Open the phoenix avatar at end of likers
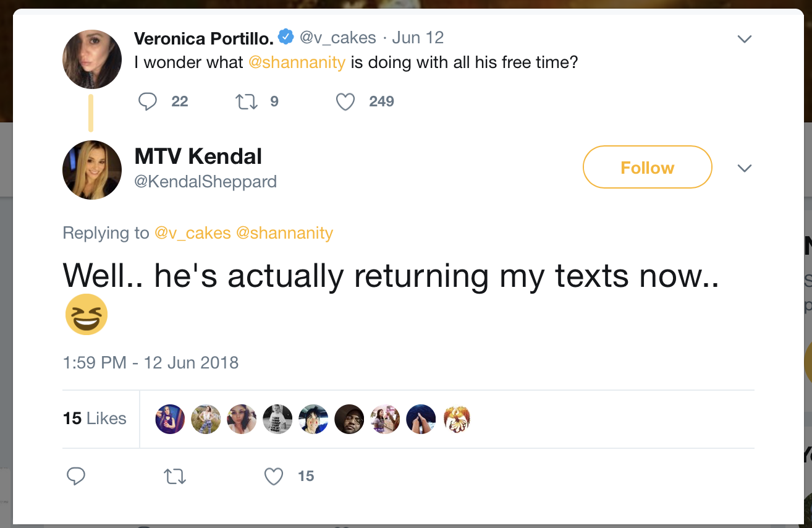 pos(457,419)
